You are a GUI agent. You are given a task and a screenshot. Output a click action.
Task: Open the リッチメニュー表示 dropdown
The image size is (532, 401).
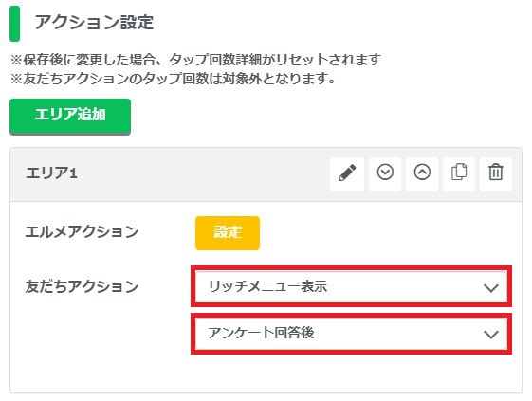351,286
